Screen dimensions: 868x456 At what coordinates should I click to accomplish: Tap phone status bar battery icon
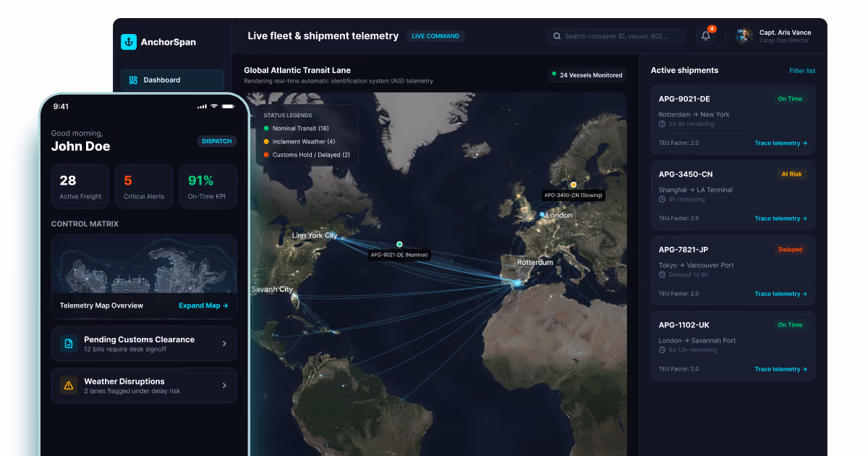coord(229,106)
